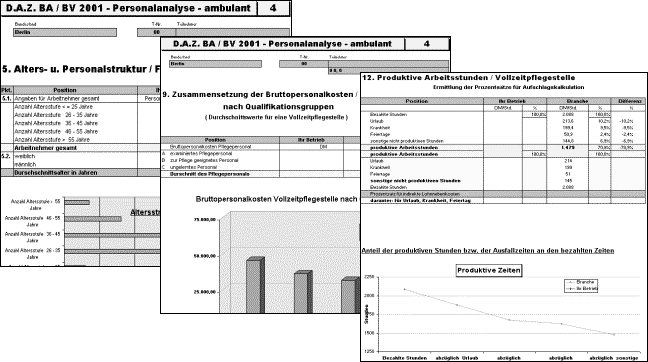
Task: Click the Differenz column header
Action: 630,101
